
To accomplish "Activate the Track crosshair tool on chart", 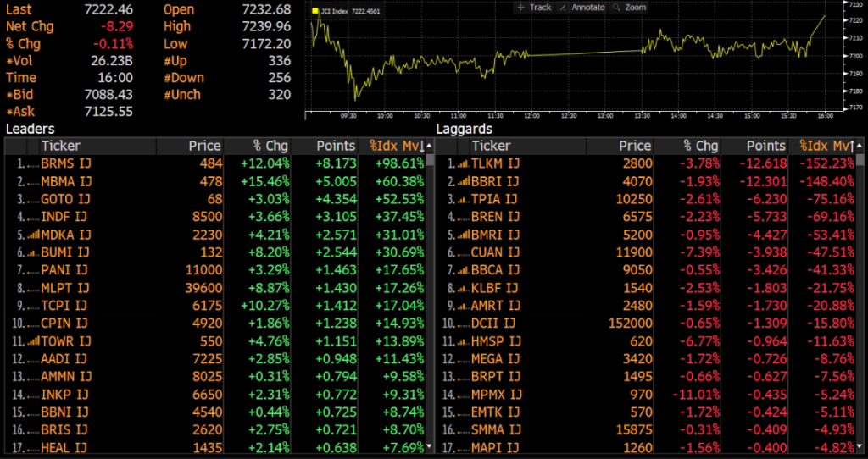I will pos(534,7).
